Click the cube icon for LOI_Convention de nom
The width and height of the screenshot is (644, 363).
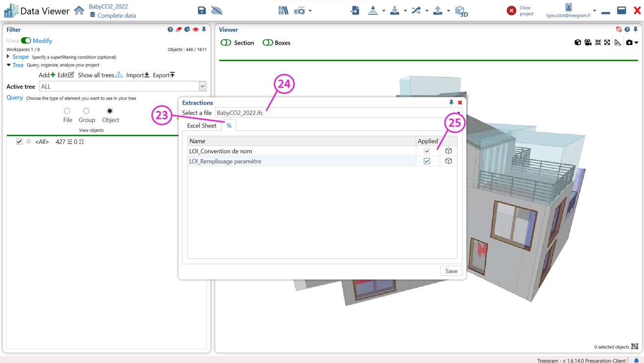click(x=448, y=151)
